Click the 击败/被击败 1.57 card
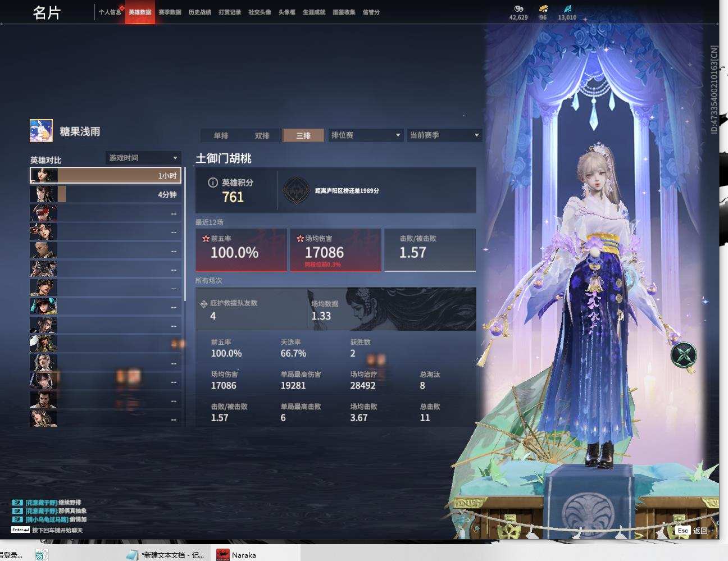This screenshot has height=561, width=728. click(x=430, y=249)
